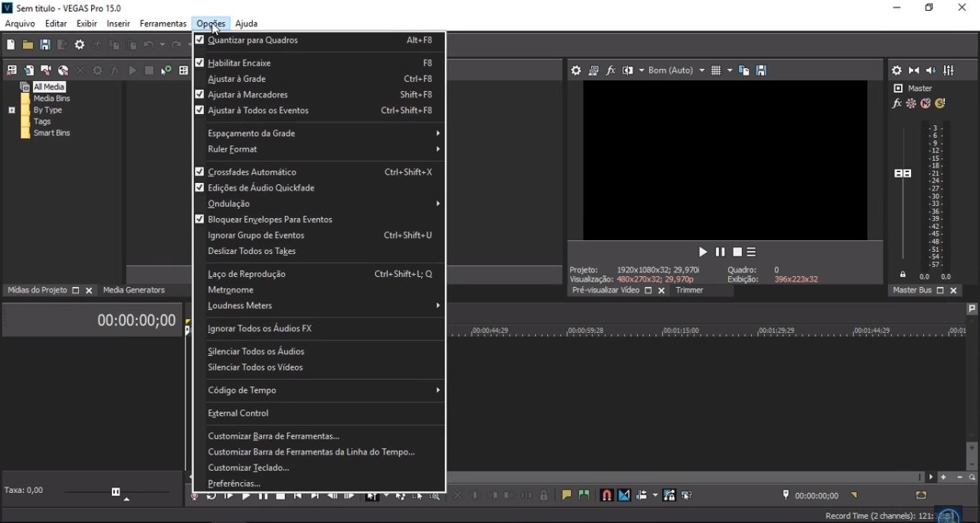The height and width of the screenshot is (523, 980).
Task: Open the Bom (Auto) preview quality dropdown
Action: tap(676, 70)
